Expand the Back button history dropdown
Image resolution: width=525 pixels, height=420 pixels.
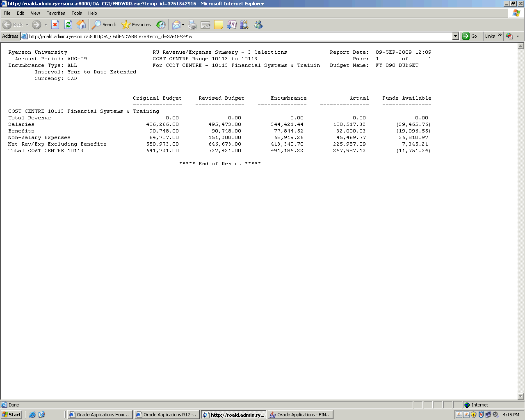27,25
